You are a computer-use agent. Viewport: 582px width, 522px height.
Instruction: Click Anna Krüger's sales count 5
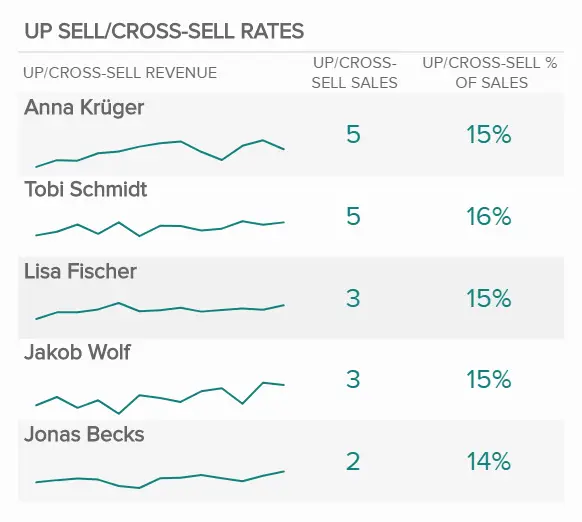tap(353, 134)
